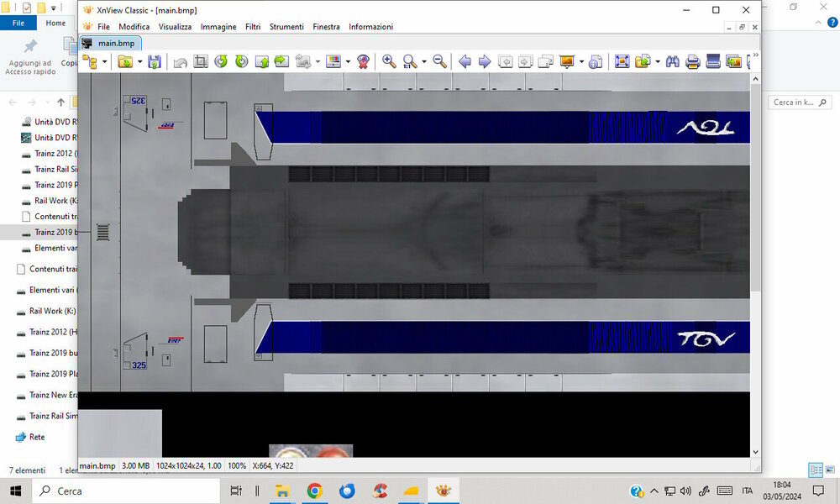This screenshot has width=840, height=504.
Task: Click the image vertical scrollbar up arrow
Action: (x=755, y=79)
